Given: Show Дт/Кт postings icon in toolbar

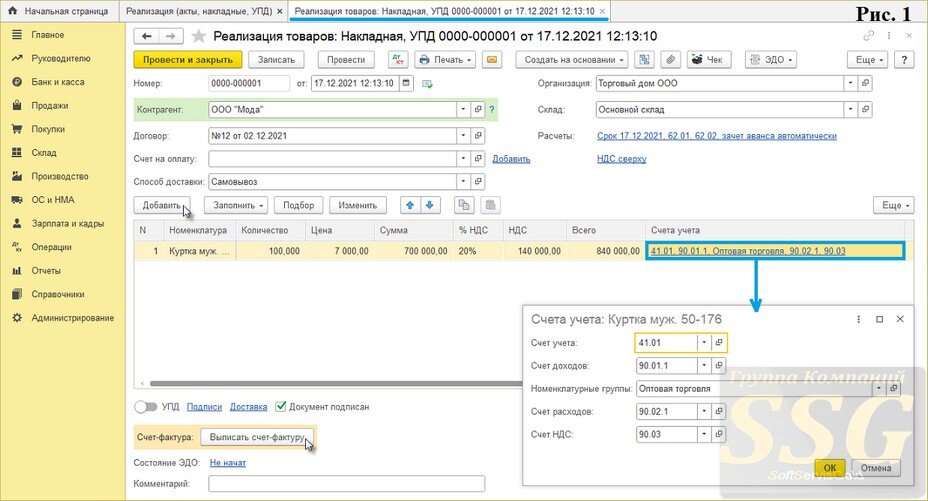Looking at the screenshot, I should pos(398,60).
